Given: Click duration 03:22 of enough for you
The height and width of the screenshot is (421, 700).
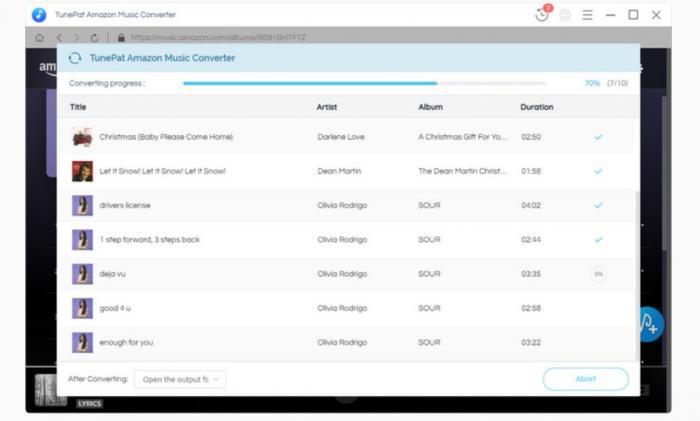Looking at the screenshot, I should [531, 342].
